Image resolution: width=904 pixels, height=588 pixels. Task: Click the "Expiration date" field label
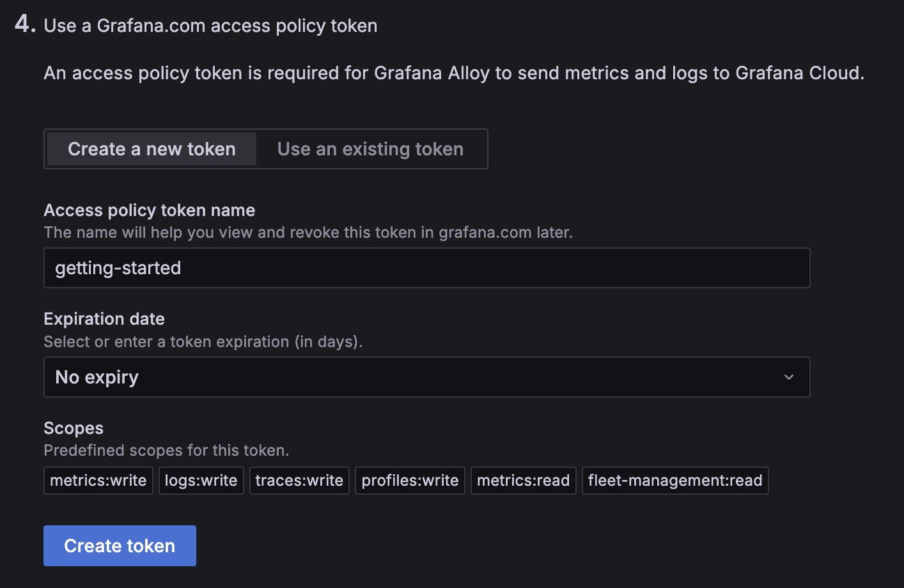(104, 319)
